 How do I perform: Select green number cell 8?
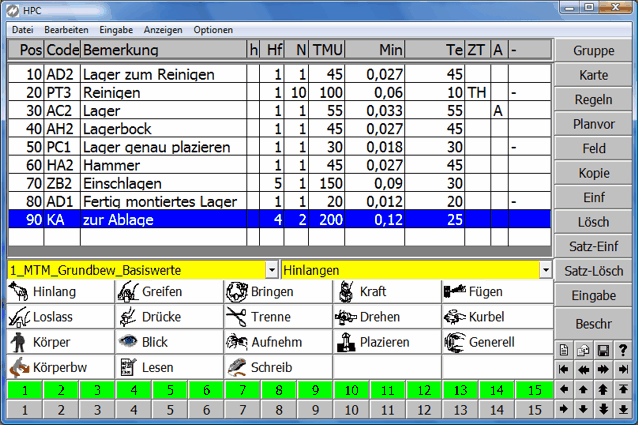point(277,390)
